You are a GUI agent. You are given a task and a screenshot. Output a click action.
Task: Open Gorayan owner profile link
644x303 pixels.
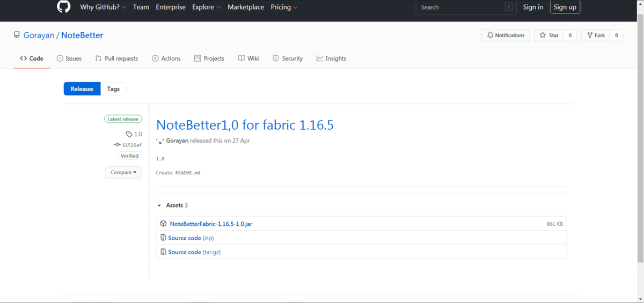(x=39, y=35)
